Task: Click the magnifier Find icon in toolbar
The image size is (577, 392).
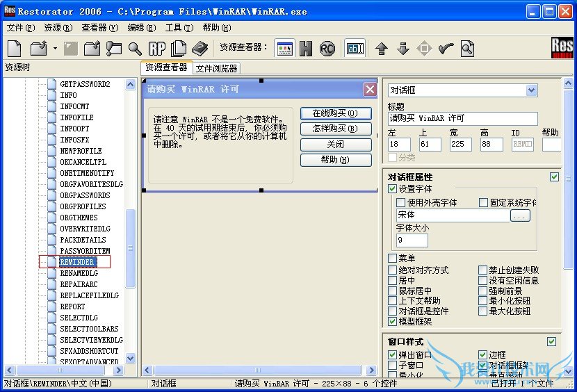Action: [x=134, y=48]
